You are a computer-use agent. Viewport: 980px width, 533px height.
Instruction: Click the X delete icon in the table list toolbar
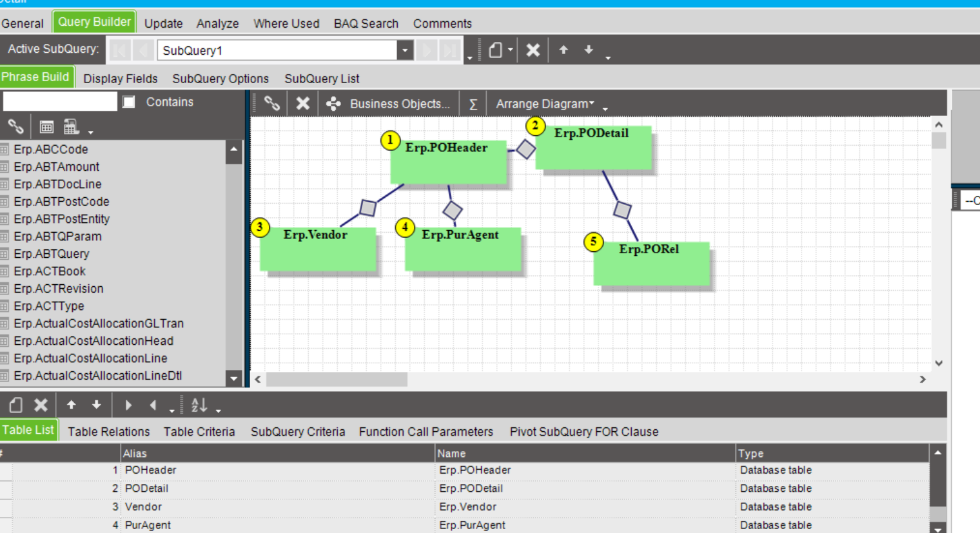41,405
